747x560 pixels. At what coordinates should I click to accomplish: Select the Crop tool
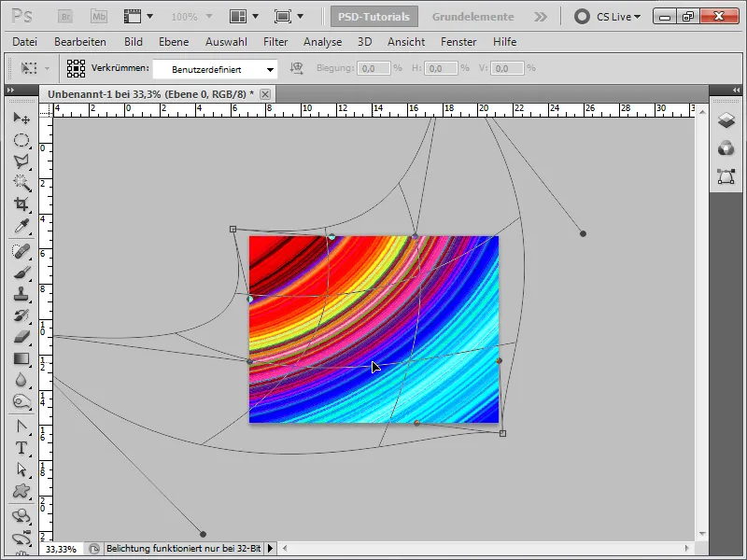pos(21,204)
